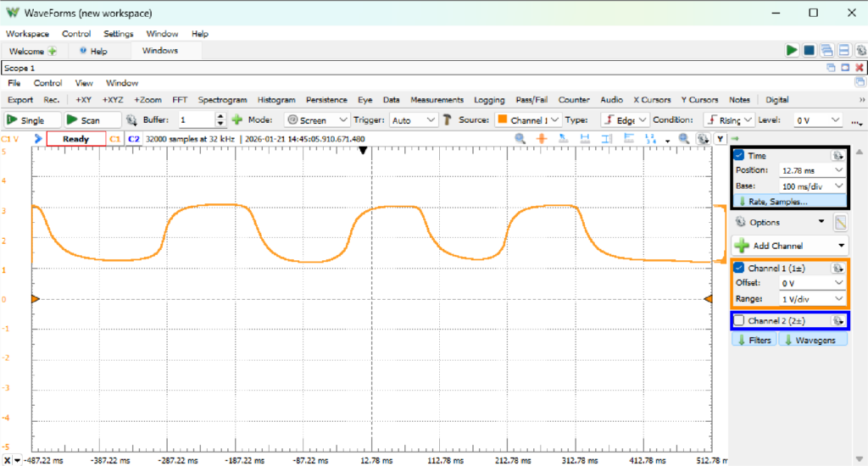Enable the Channel 2 checkbox
The image size is (868, 466).
pos(739,321)
